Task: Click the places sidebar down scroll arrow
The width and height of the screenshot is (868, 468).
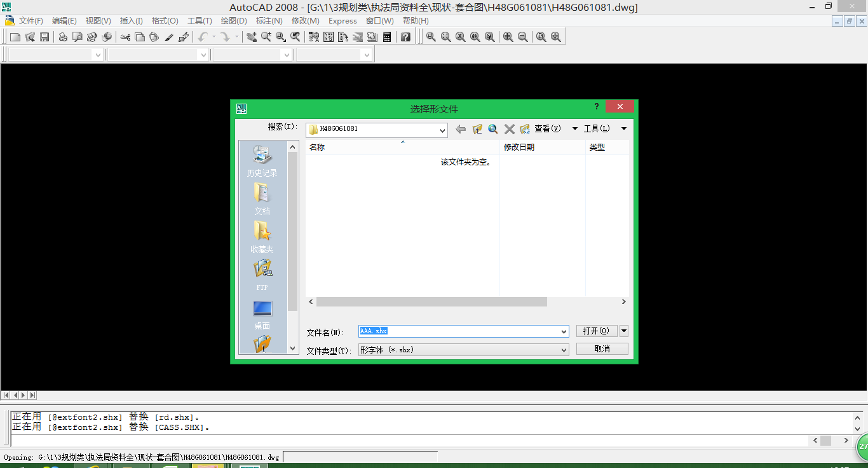Action: tap(293, 348)
